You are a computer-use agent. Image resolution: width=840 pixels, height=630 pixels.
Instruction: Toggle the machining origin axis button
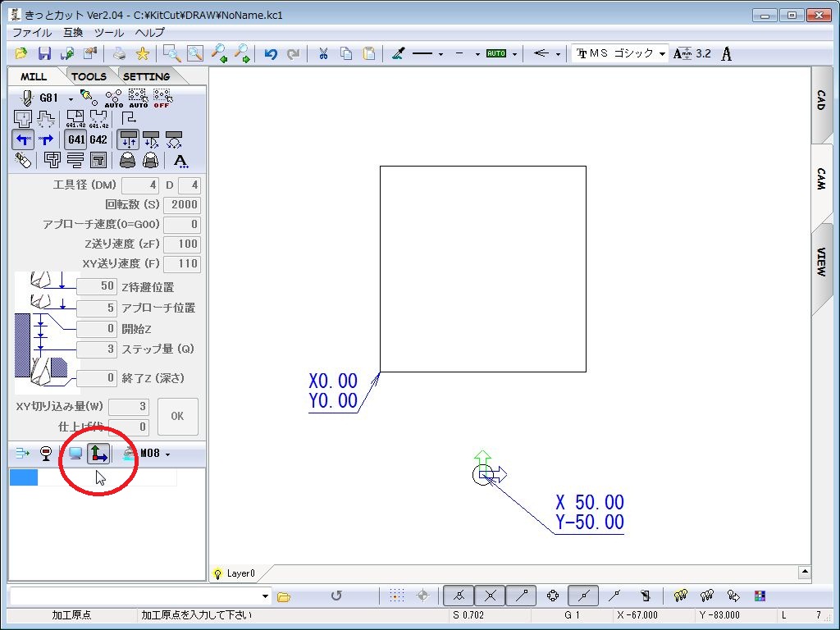(98, 454)
